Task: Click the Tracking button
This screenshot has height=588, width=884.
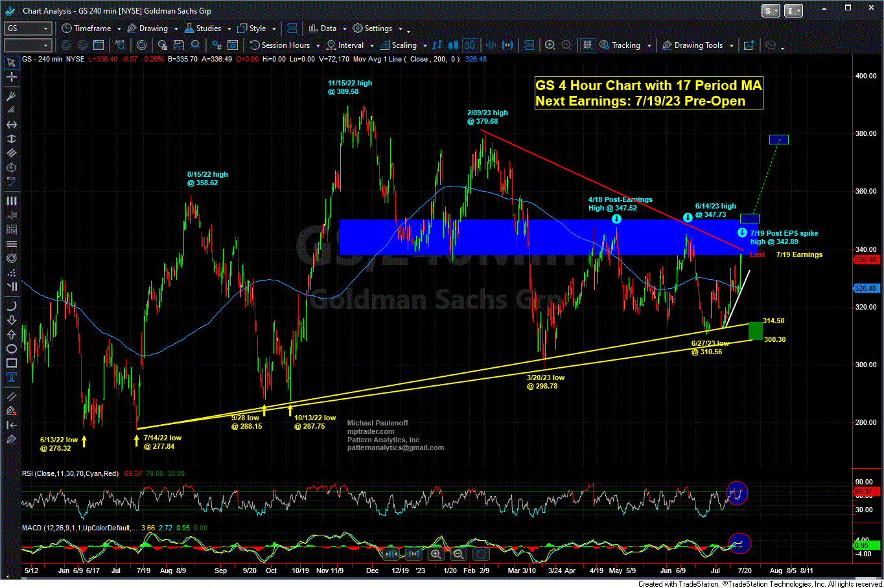Action: (x=620, y=45)
